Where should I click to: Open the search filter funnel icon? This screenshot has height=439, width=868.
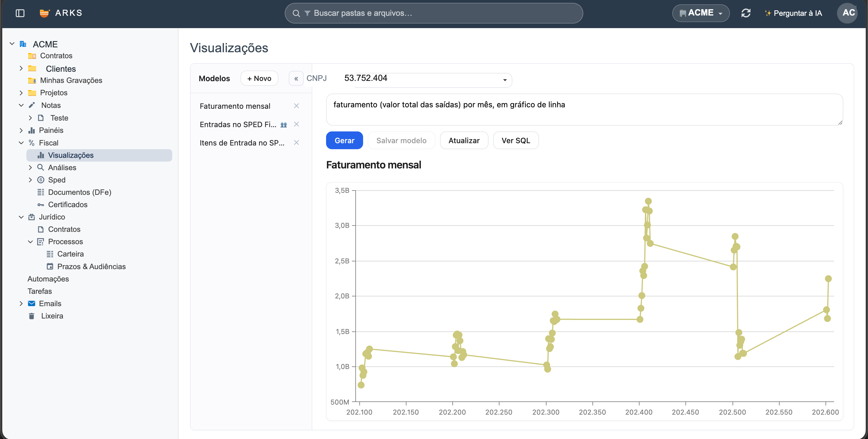point(307,13)
